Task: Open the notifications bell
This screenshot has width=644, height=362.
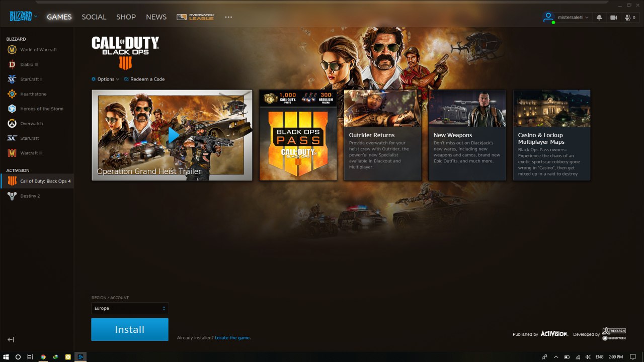Action: [x=599, y=17]
